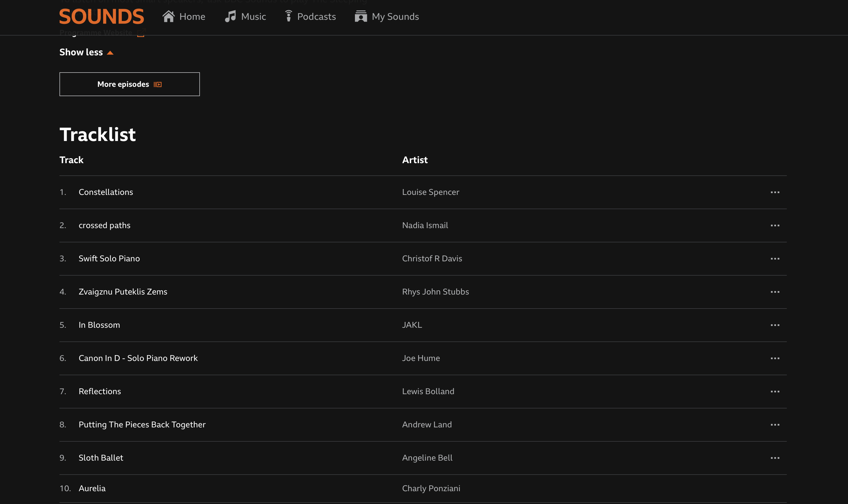Open the Home nav item
Screen dimensions: 848x504
(184, 16)
